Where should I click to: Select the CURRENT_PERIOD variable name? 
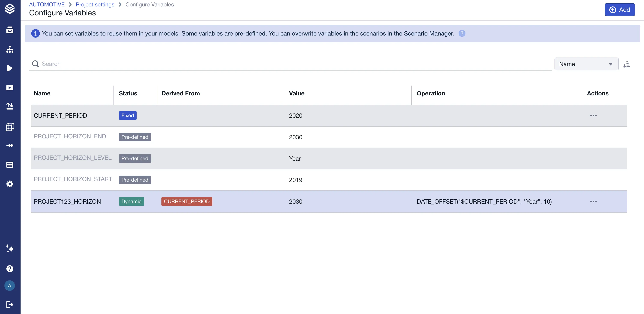(x=60, y=116)
